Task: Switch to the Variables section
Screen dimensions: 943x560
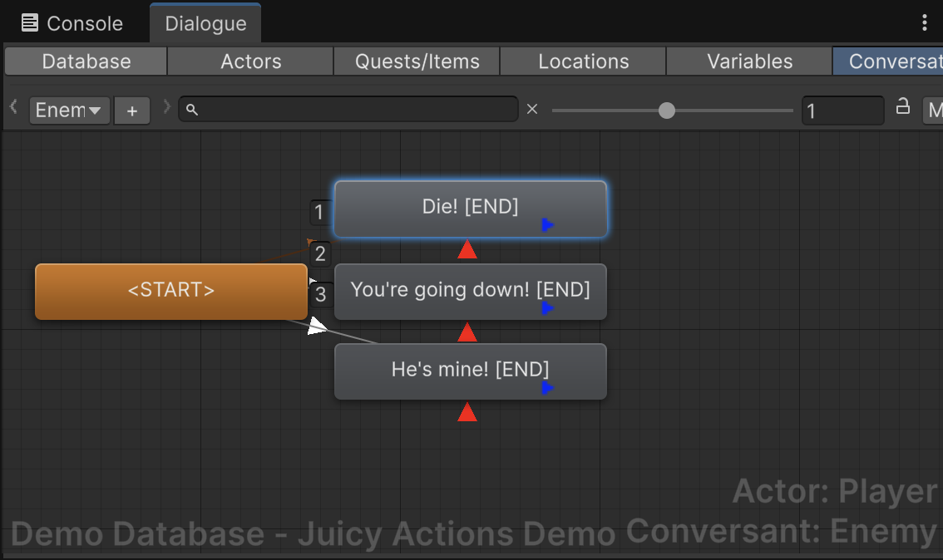Action: pos(749,61)
